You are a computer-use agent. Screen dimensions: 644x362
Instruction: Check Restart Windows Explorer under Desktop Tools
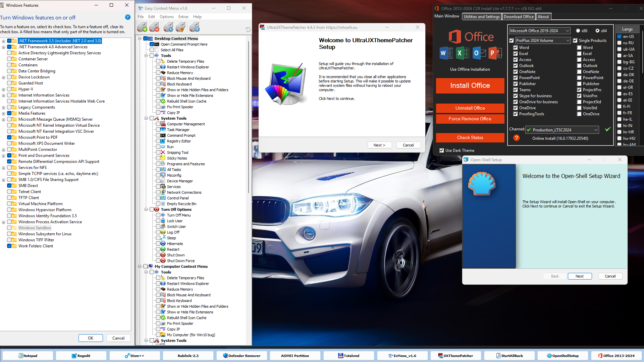[x=158, y=67]
